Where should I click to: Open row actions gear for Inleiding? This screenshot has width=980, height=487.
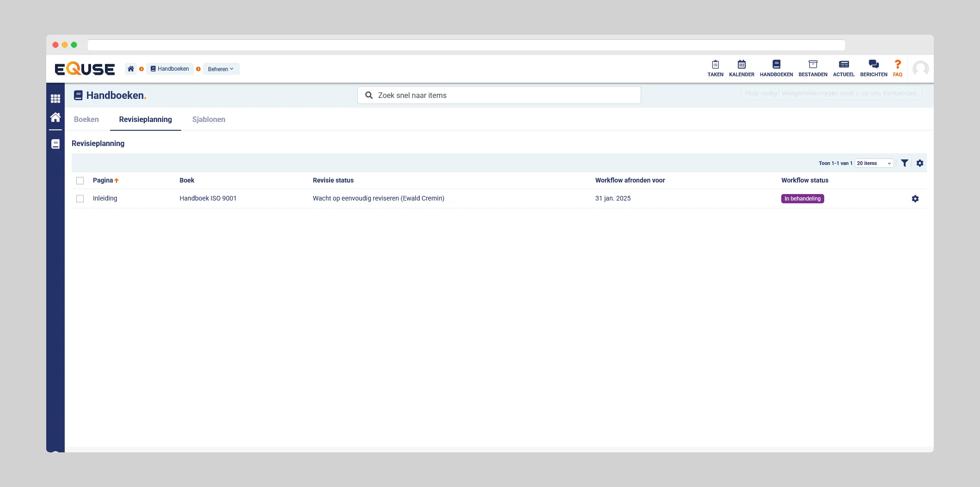pyautogui.click(x=915, y=199)
